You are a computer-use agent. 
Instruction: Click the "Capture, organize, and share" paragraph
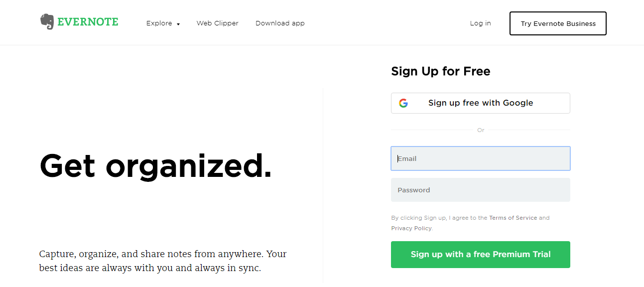[x=163, y=261]
